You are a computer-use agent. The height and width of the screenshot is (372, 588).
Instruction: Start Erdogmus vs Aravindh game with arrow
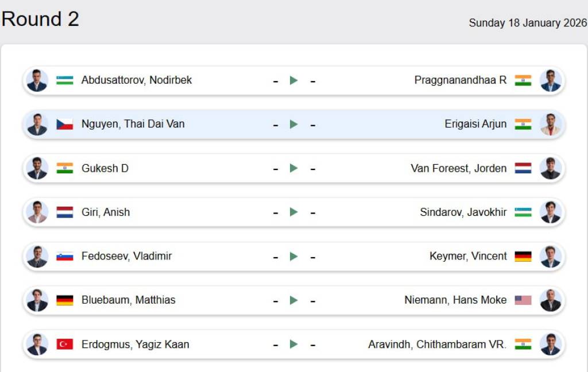click(x=294, y=344)
